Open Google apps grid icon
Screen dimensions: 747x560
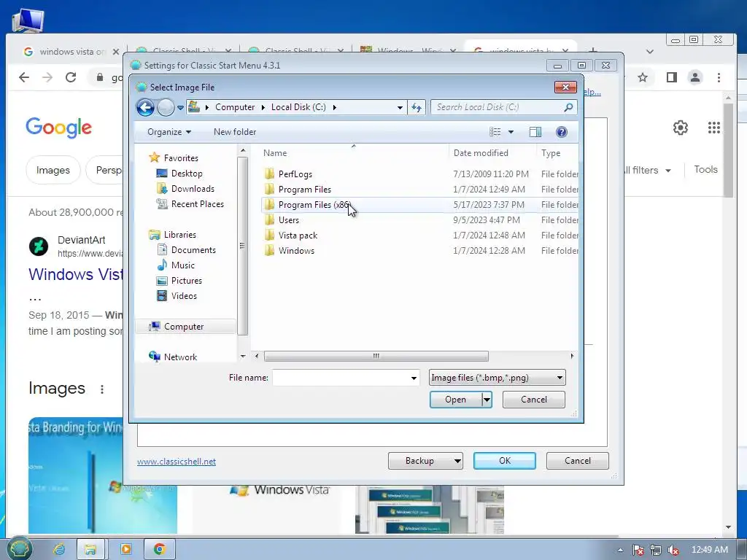coord(713,128)
